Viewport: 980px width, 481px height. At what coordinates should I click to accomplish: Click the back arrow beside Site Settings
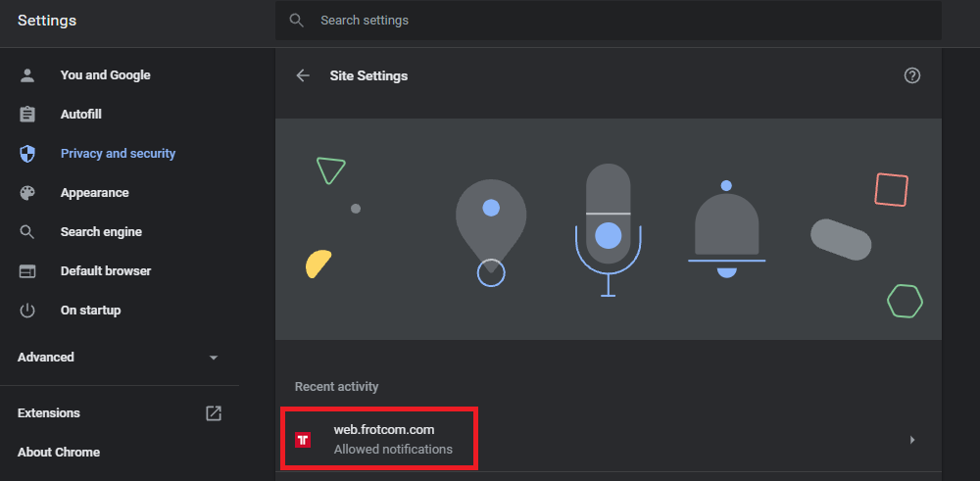[303, 75]
